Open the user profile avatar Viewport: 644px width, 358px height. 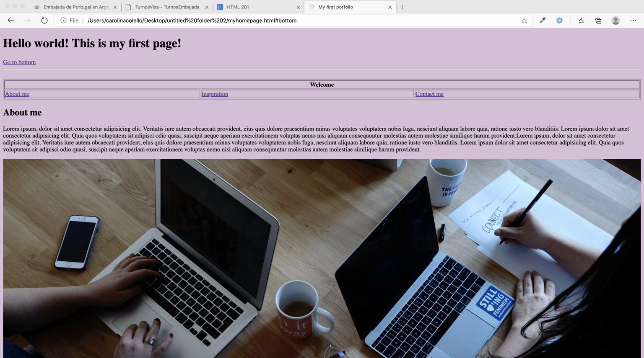615,21
